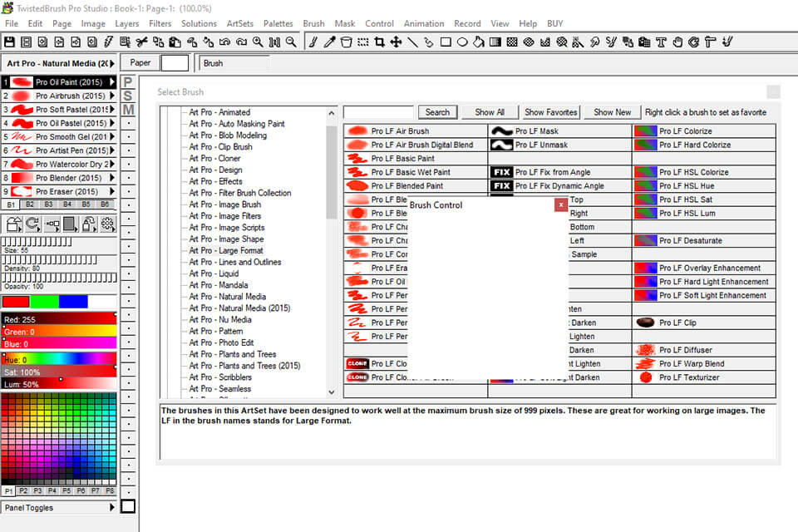Open the Animation menu
This screenshot has width=798, height=532.
pos(423,23)
